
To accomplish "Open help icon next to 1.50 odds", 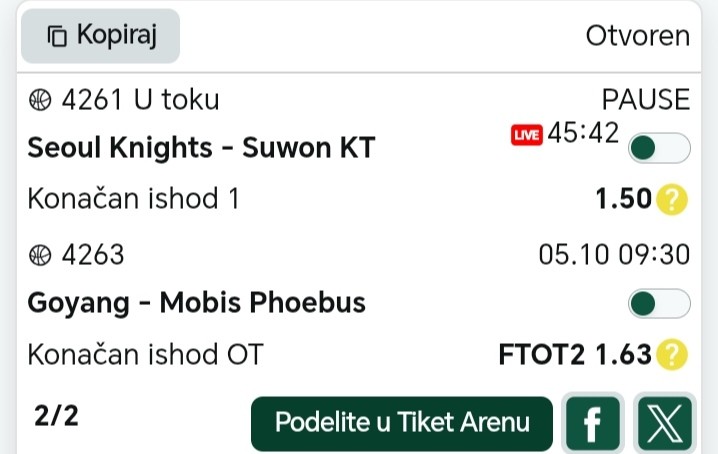I will pos(672,199).
